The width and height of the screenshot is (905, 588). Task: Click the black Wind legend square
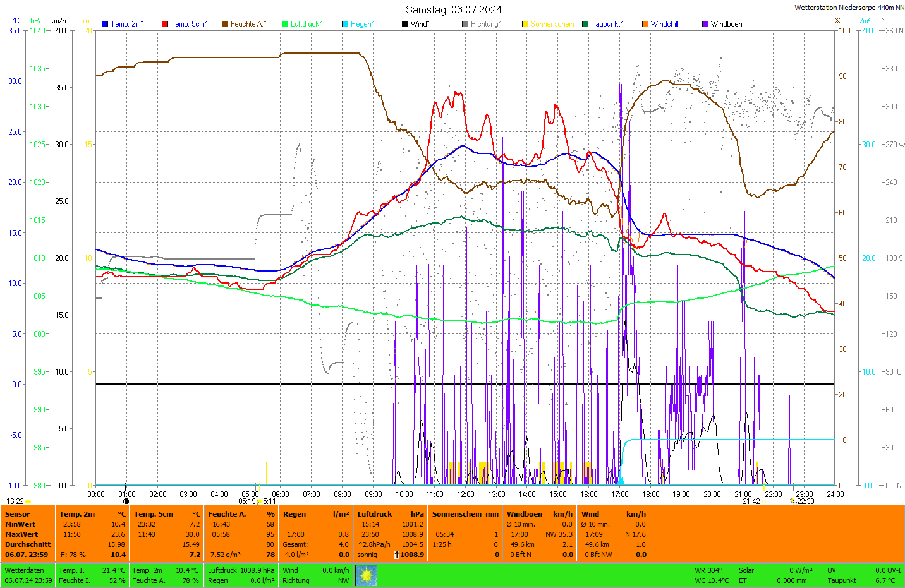click(405, 24)
